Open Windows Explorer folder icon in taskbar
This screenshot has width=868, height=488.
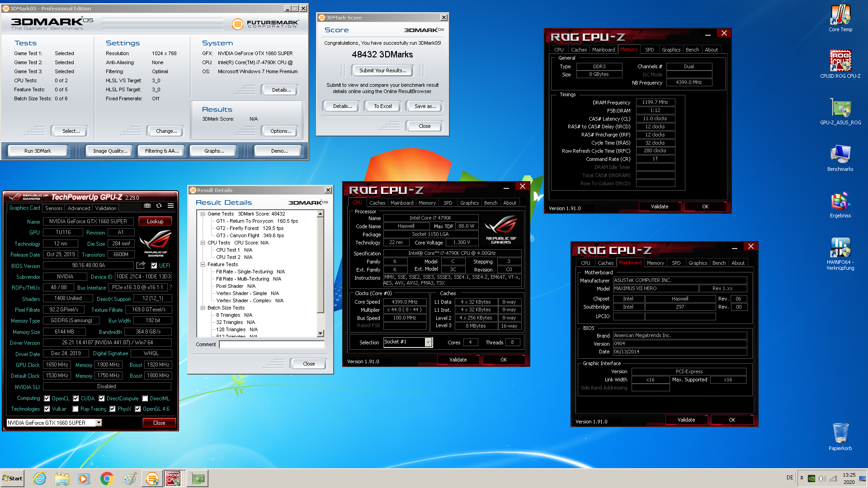(x=62, y=478)
